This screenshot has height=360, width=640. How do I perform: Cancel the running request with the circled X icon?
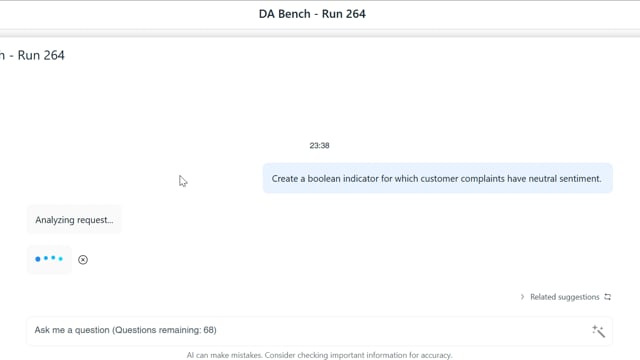pos(83,260)
